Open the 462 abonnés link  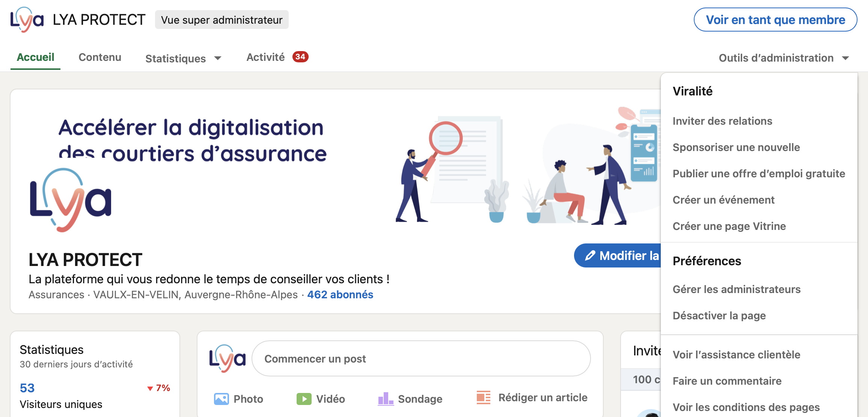point(340,295)
